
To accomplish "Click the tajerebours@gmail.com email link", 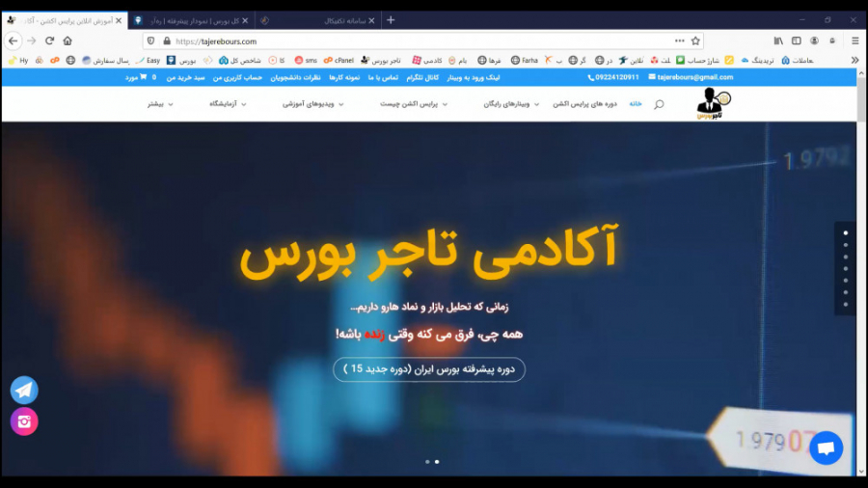I will pyautogui.click(x=691, y=77).
